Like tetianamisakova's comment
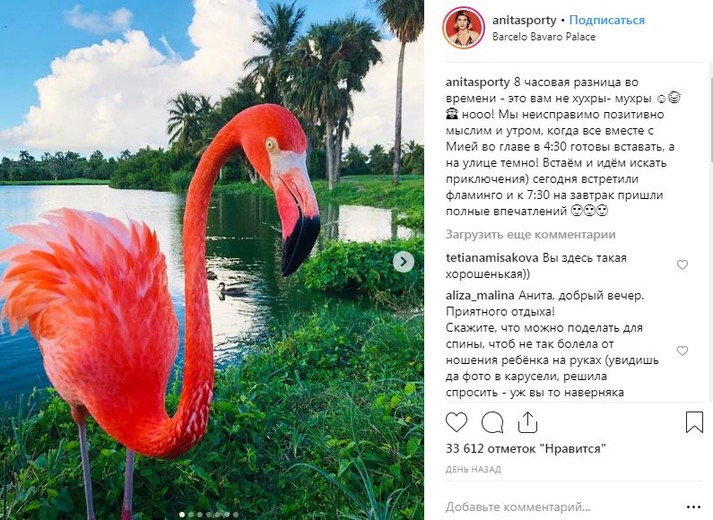713x520 pixels. [682, 265]
